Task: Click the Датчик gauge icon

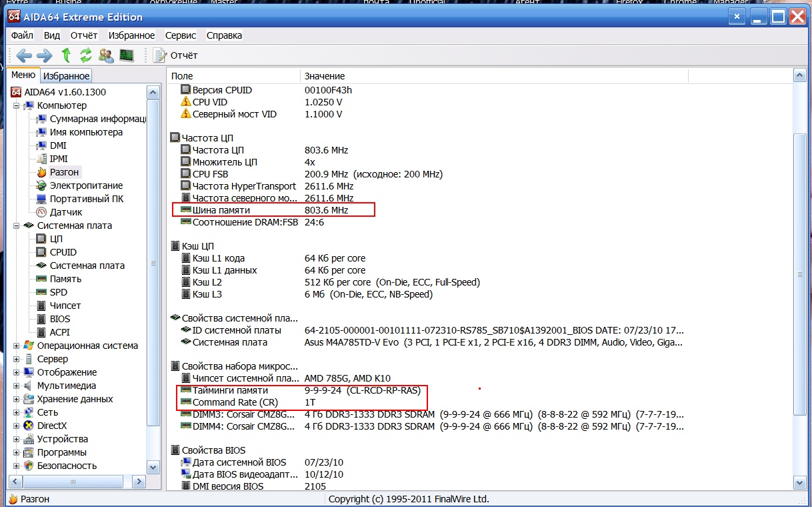Action: 41,212
